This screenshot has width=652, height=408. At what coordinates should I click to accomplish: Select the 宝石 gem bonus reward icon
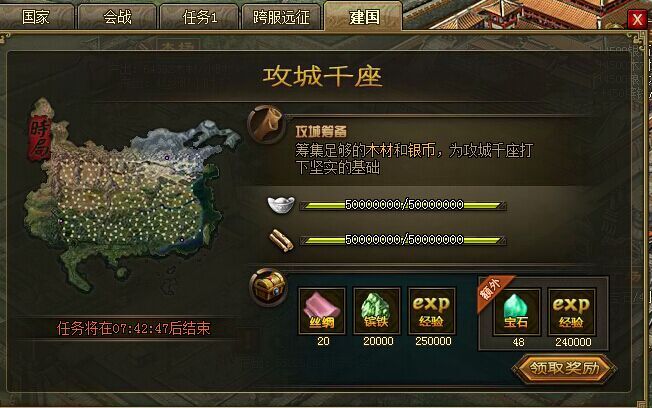click(x=516, y=312)
